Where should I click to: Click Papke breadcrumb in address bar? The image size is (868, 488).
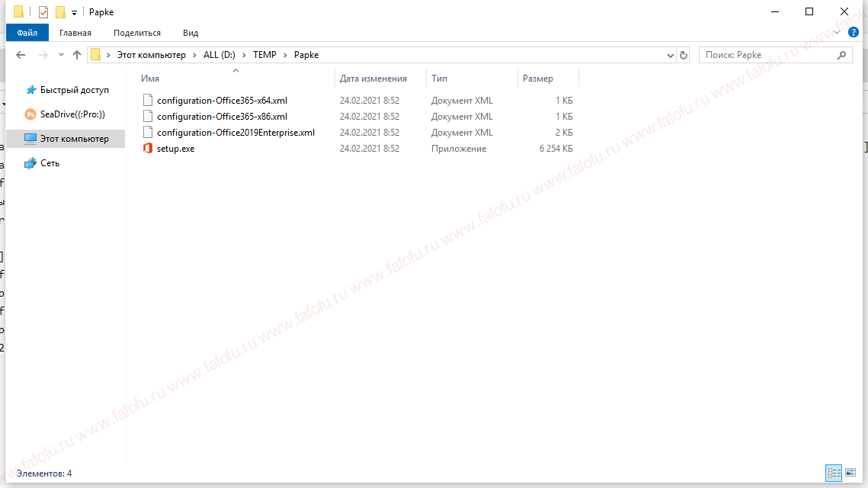(x=306, y=55)
